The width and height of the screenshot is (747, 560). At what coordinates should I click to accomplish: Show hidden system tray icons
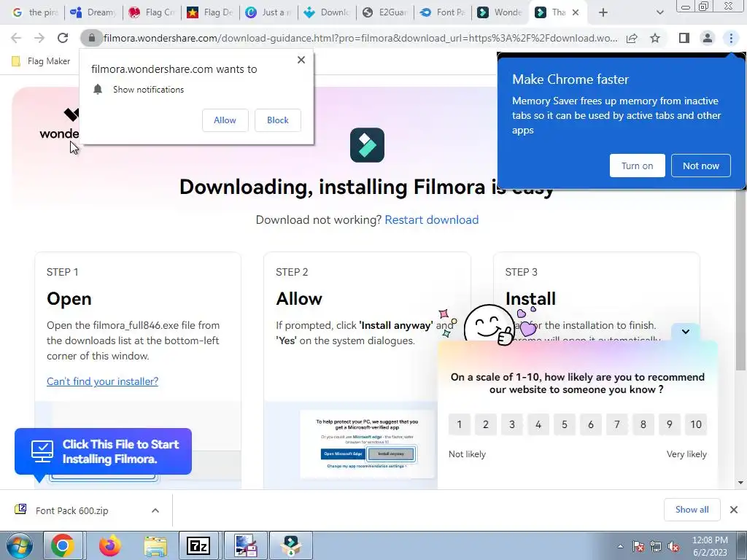click(x=620, y=547)
